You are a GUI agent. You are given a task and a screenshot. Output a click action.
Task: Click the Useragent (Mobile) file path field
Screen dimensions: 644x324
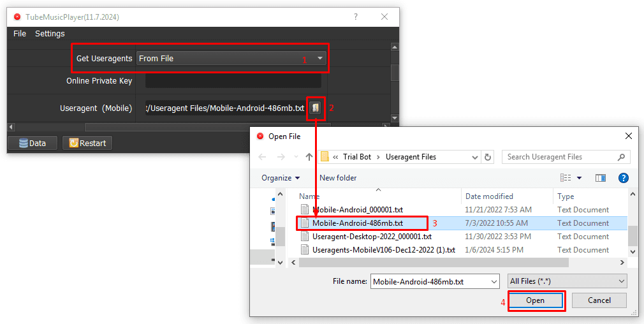pyautogui.click(x=226, y=108)
